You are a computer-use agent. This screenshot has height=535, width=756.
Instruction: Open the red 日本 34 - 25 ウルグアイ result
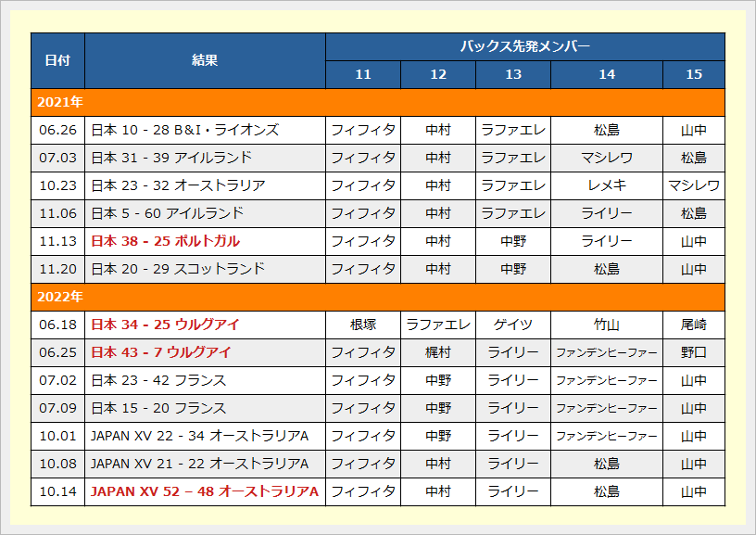pyautogui.click(x=165, y=325)
